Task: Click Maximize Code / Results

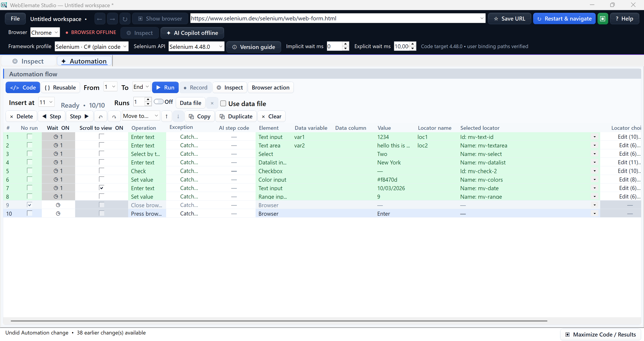Action: (x=600, y=335)
